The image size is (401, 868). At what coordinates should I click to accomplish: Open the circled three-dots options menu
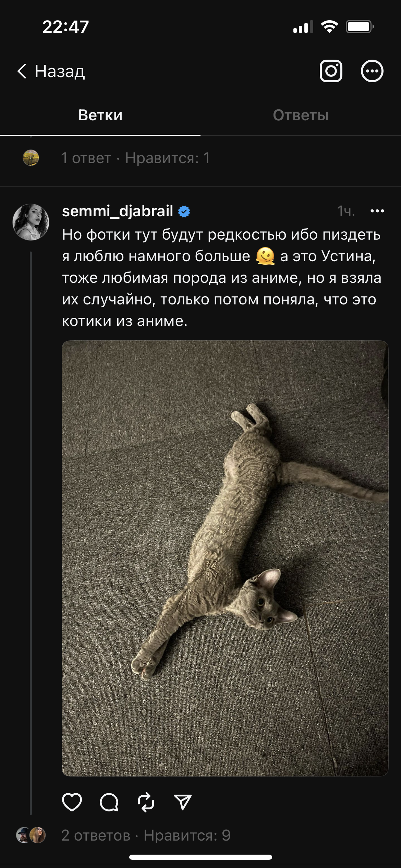tap(372, 71)
